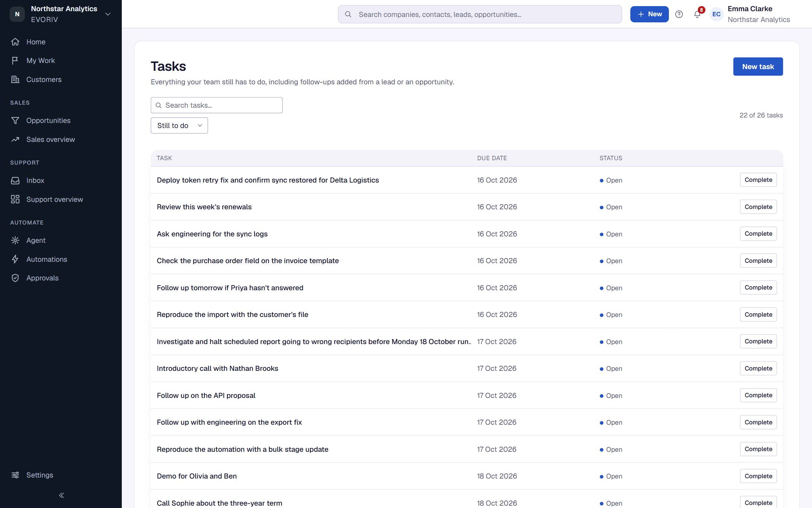Go to My Work flag icon
812x508 pixels.
(x=15, y=61)
